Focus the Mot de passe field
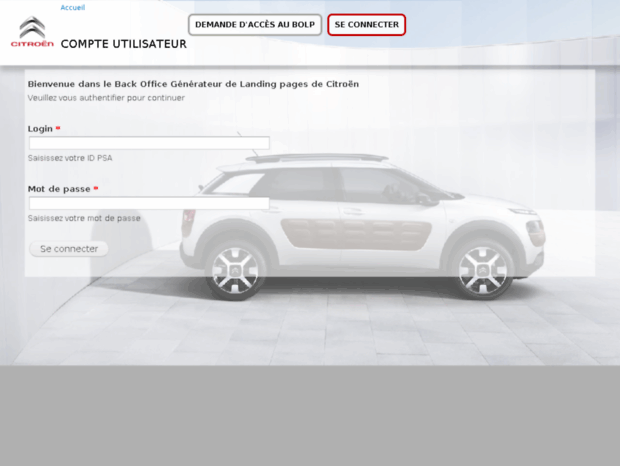 [x=149, y=203]
